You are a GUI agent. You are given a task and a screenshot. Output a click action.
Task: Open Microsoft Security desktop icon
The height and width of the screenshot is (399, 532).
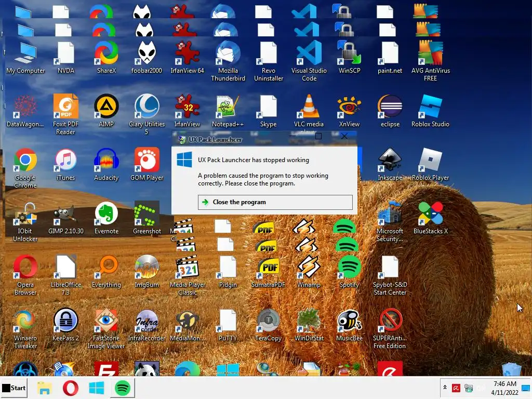390,222
